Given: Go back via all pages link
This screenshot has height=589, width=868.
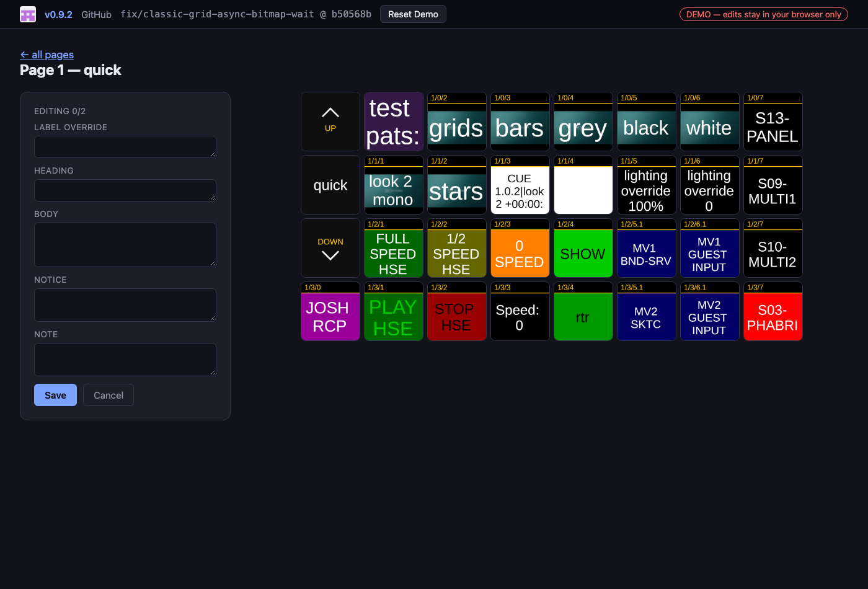Looking at the screenshot, I should click(47, 55).
